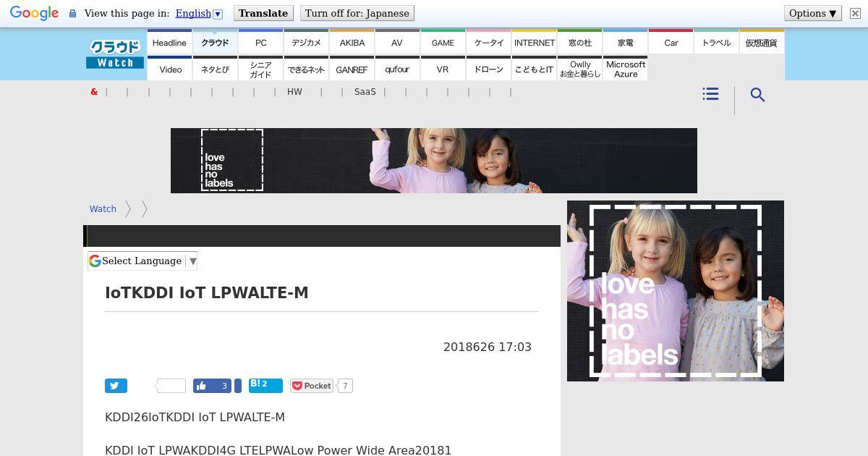Click the Hatena B! bookmark button
The height and width of the screenshot is (456, 868).
click(265, 385)
